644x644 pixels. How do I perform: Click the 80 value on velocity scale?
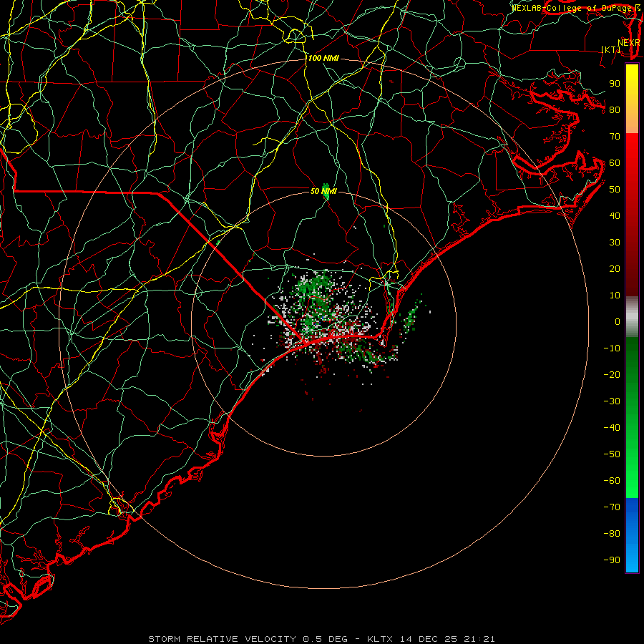point(615,109)
